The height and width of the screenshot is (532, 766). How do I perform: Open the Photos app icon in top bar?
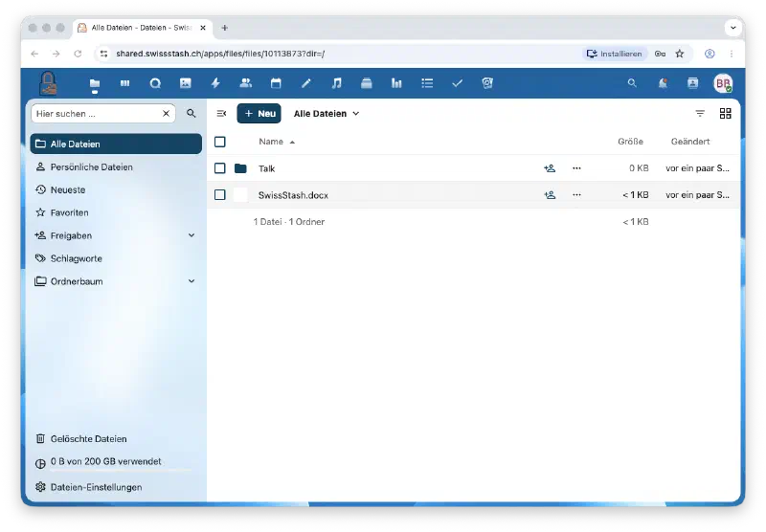point(185,83)
